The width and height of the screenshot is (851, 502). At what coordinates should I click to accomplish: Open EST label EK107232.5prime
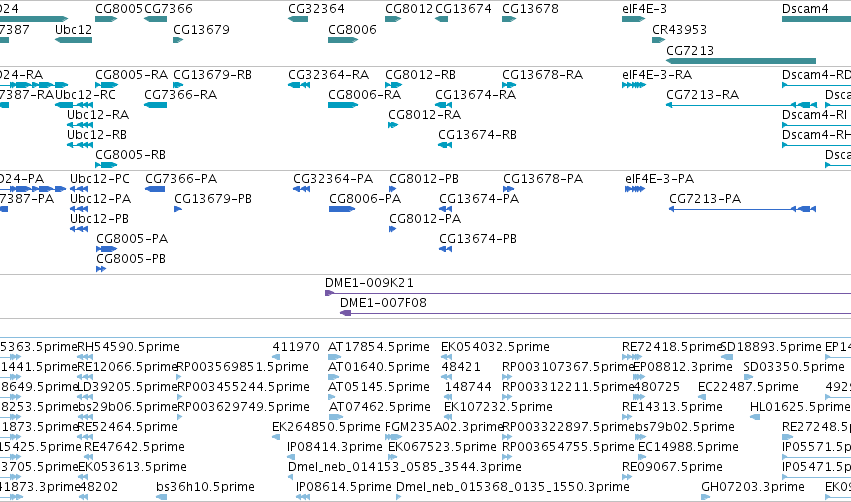click(x=498, y=408)
